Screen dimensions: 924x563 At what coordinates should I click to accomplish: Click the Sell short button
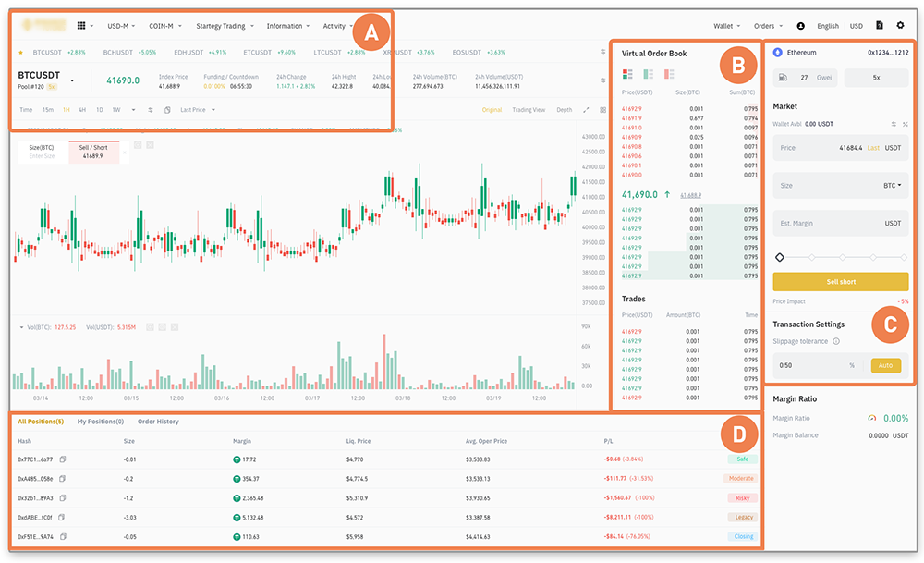(839, 281)
